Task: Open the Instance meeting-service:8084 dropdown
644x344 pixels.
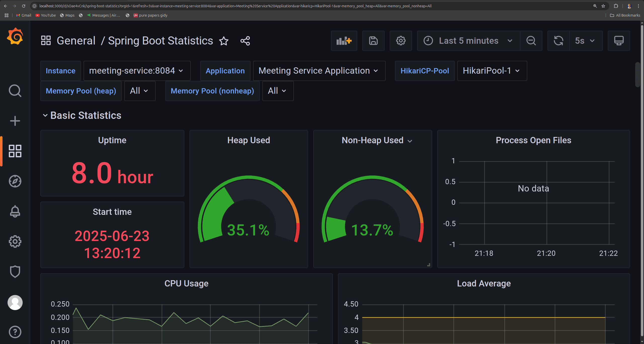Action: click(137, 71)
